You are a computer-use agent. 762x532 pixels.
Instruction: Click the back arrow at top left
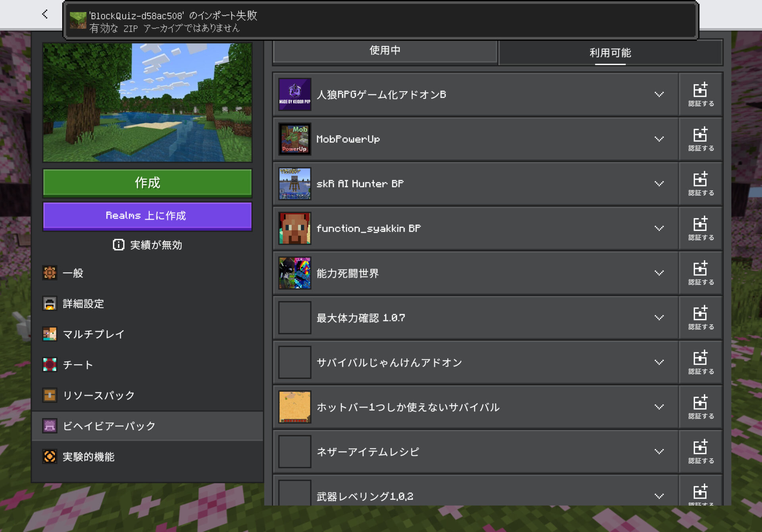(x=44, y=14)
